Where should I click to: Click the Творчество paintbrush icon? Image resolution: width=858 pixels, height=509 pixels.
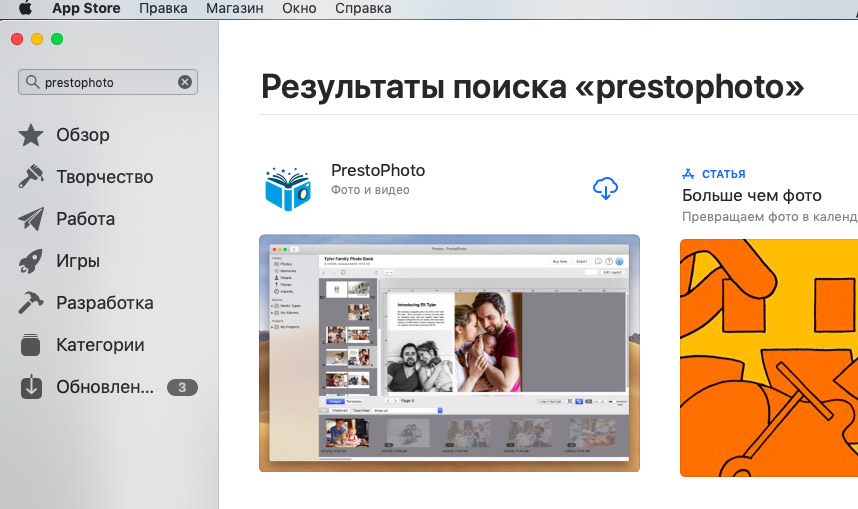31,176
